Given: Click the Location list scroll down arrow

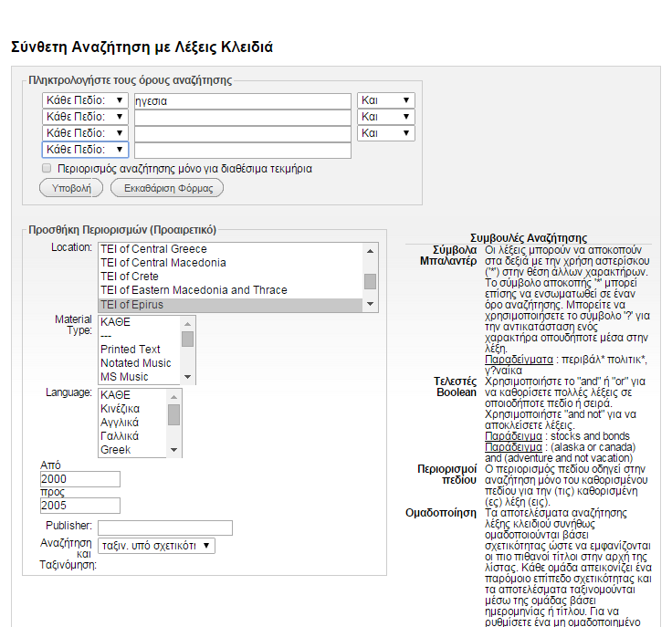Looking at the screenshot, I should (371, 304).
